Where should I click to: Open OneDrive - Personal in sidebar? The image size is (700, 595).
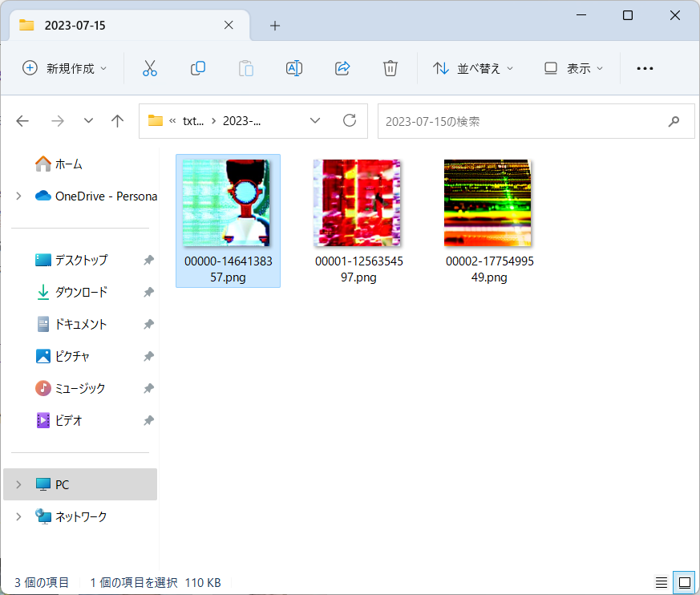(x=96, y=196)
